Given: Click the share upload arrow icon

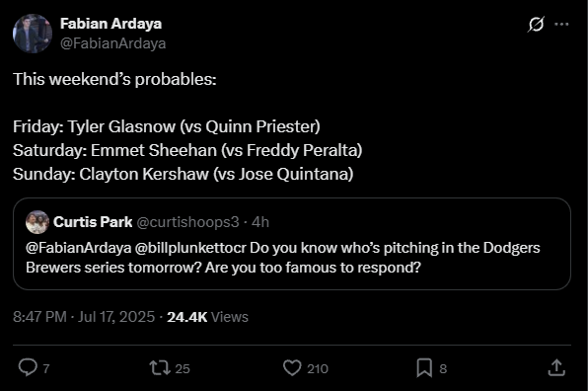Looking at the screenshot, I should coord(556,367).
